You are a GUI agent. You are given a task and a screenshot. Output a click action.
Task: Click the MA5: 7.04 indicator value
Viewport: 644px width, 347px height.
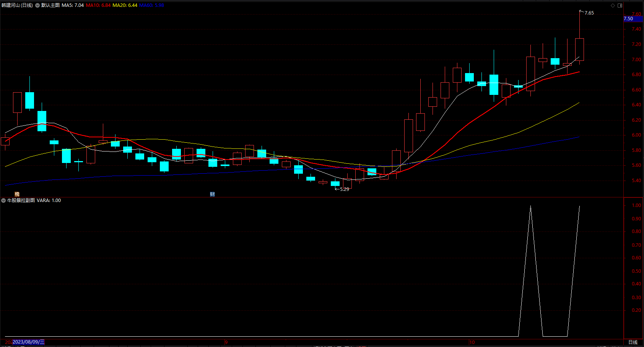pos(73,5)
